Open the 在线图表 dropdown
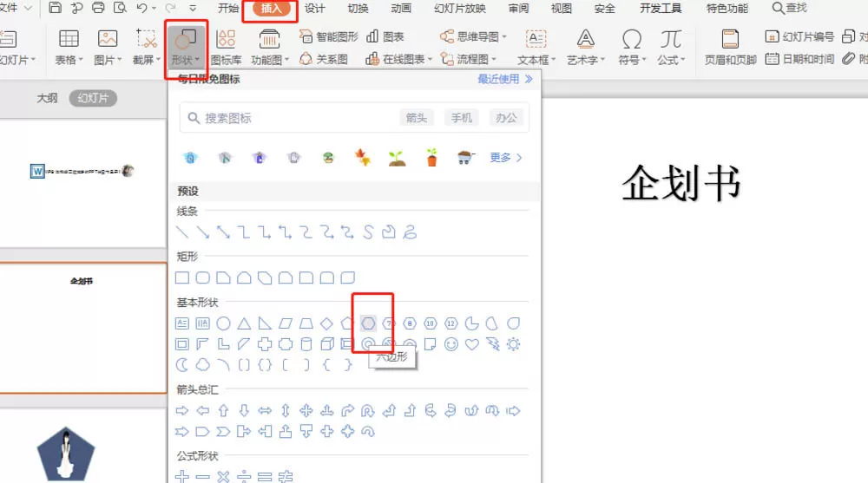 point(399,59)
